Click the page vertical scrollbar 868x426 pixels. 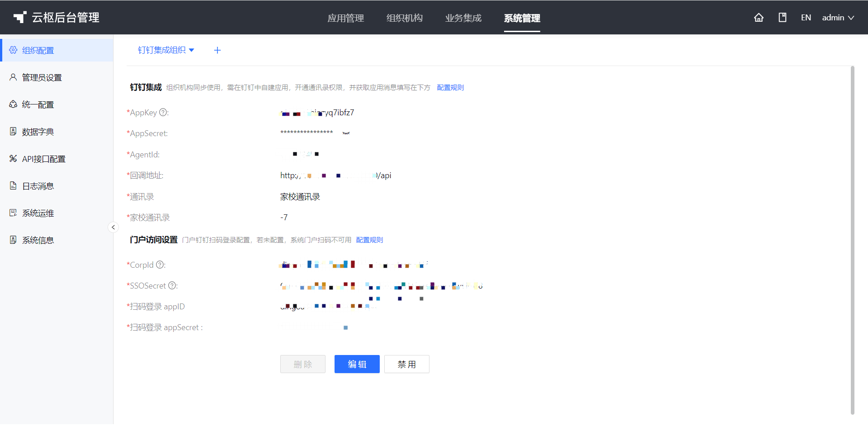pyautogui.click(x=853, y=240)
